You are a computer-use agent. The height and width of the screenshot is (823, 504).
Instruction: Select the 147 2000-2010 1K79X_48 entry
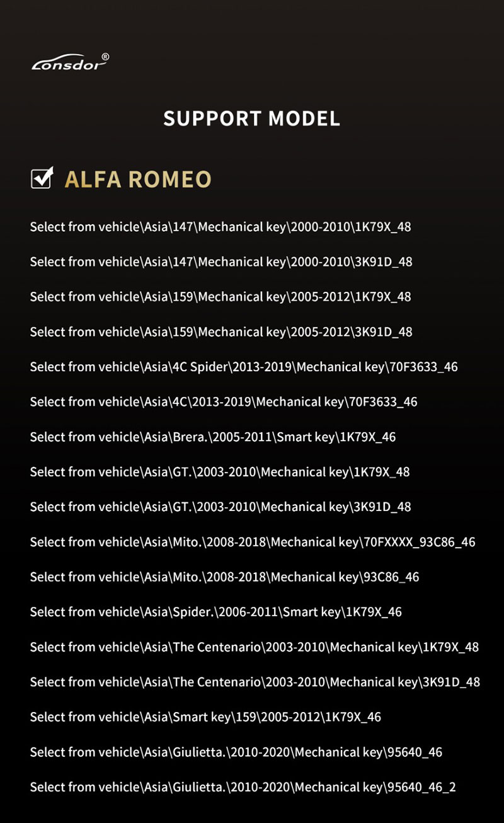click(220, 227)
